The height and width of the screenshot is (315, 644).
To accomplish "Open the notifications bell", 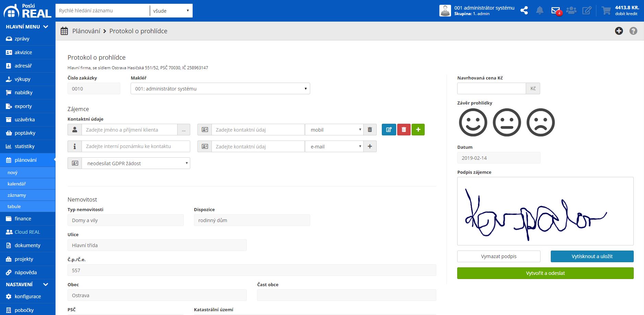I will click(x=540, y=11).
